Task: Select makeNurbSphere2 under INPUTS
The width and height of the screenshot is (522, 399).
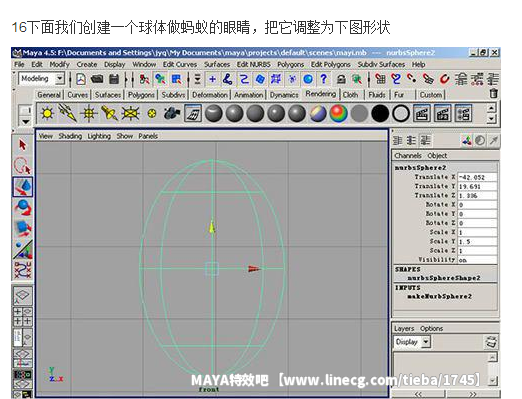Action: tap(439, 296)
